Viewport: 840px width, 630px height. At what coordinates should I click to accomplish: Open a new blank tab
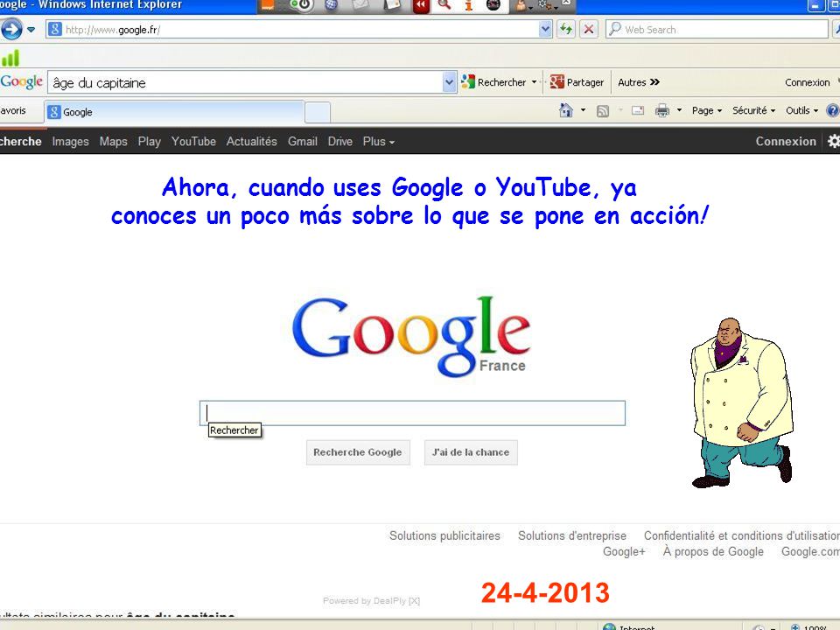(x=317, y=113)
